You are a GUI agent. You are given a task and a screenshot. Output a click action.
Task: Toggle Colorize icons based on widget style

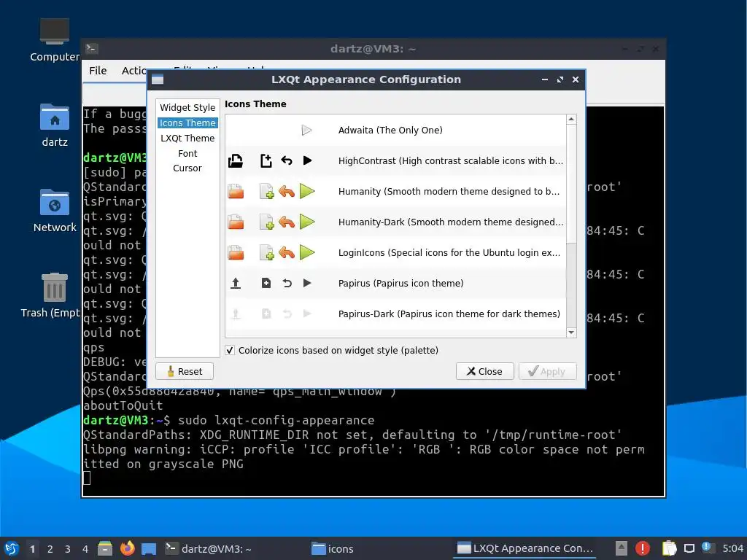pyautogui.click(x=230, y=351)
